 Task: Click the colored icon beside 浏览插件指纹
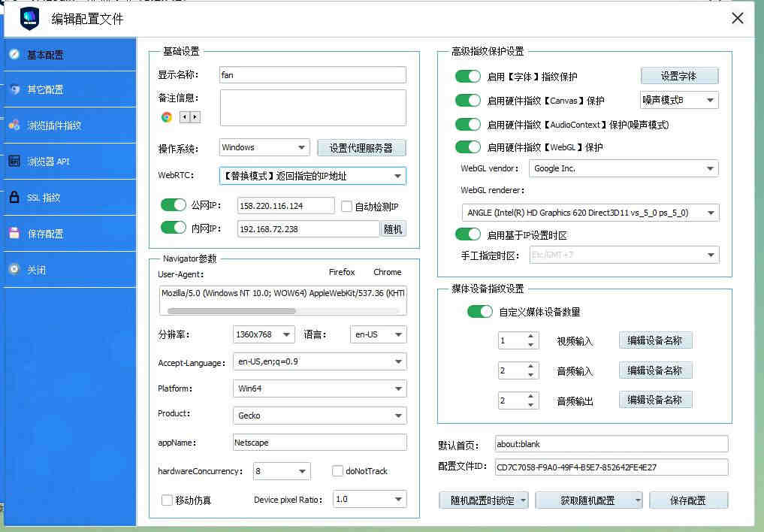(14, 125)
